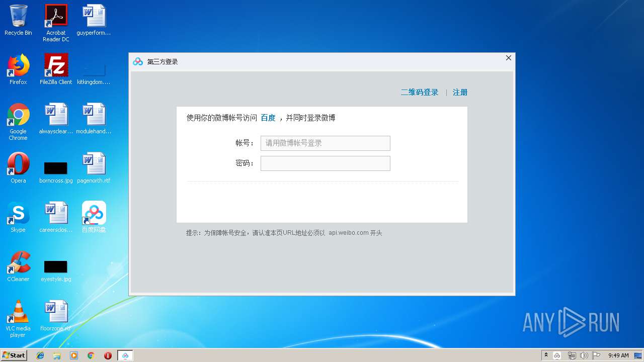Viewport: 644px width, 362px height.
Task: Launch Acrobat Reader DC from desktop
Action: point(56,23)
